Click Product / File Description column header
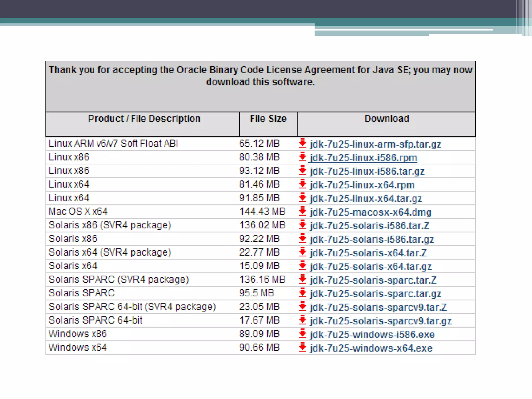 144,119
